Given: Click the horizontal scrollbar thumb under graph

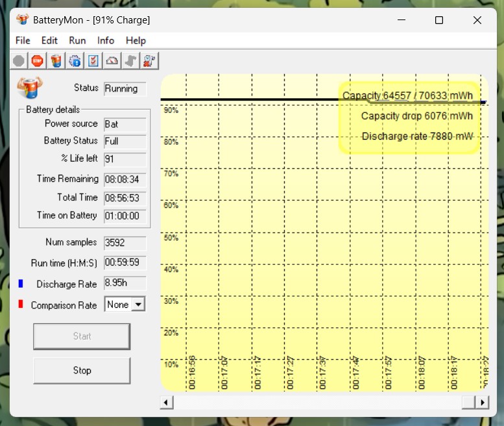Looking at the screenshot, I should click(x=468, y=403).
